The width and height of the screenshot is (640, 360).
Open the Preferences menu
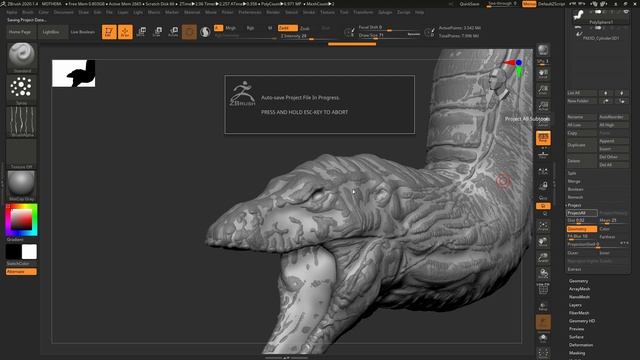point(250,12)
